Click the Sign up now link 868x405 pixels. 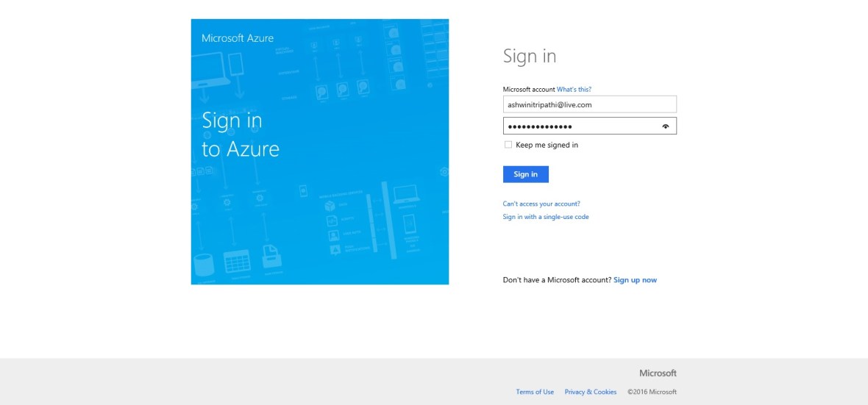pos(635,280)
